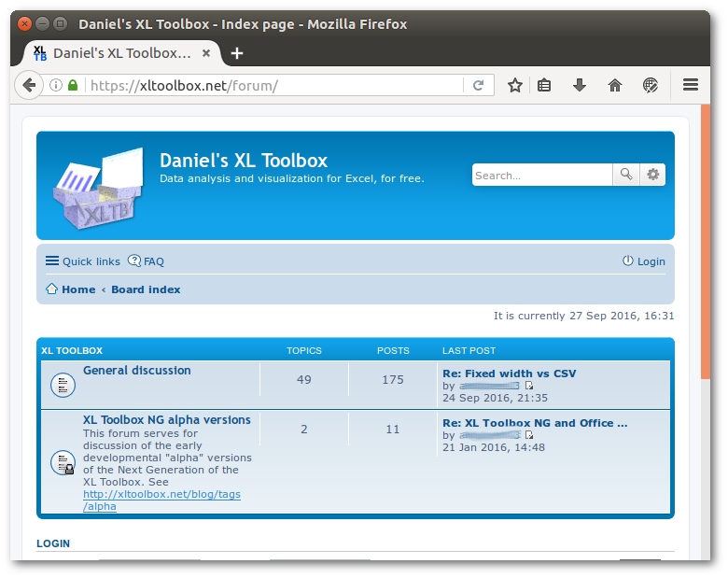View latest post icon for NG and Office thread
The image size is (728, 578).
coord(529,435)
